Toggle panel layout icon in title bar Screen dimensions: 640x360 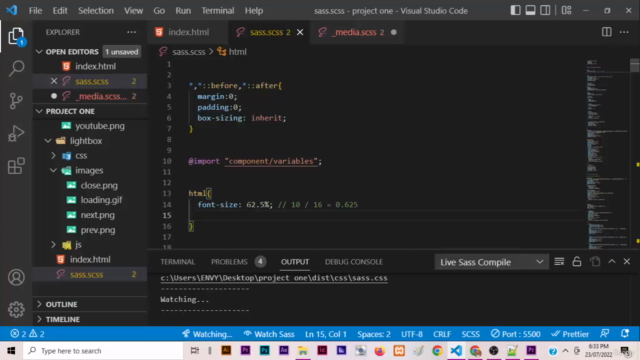530,10
